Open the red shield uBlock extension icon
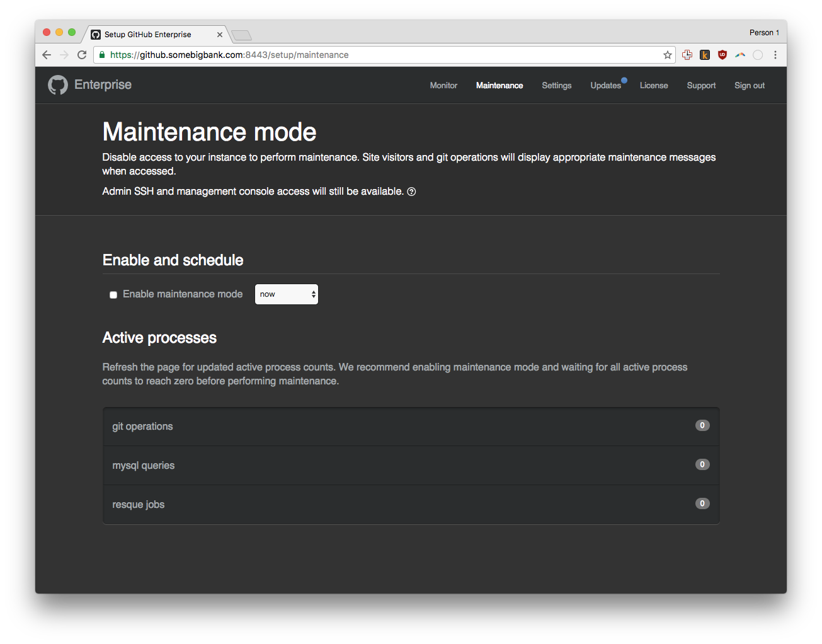 [722, 55]
